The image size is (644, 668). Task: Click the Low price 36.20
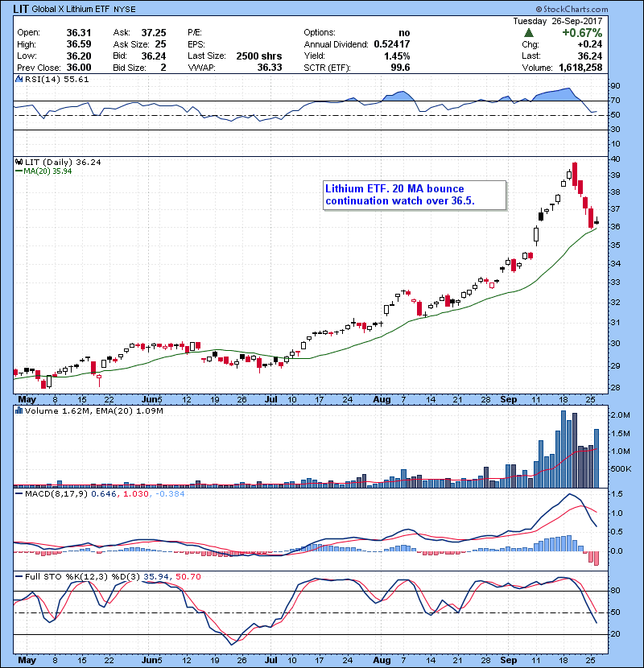79,56
